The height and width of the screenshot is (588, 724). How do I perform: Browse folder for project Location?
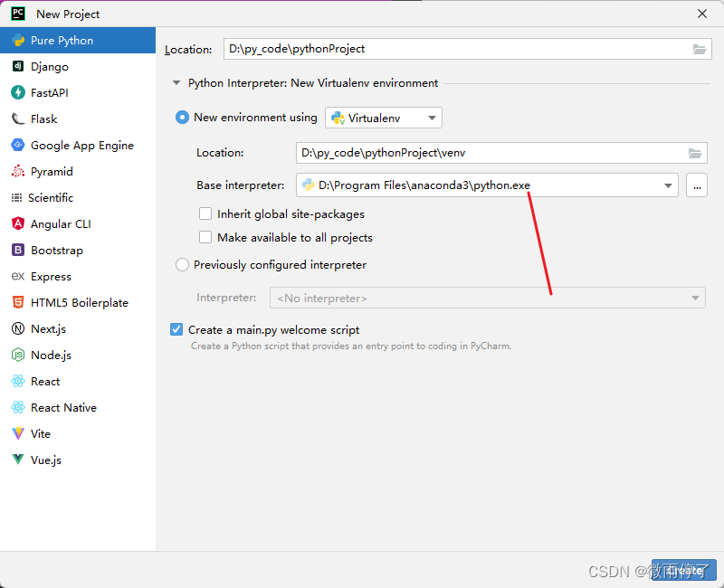click(700, 49)
